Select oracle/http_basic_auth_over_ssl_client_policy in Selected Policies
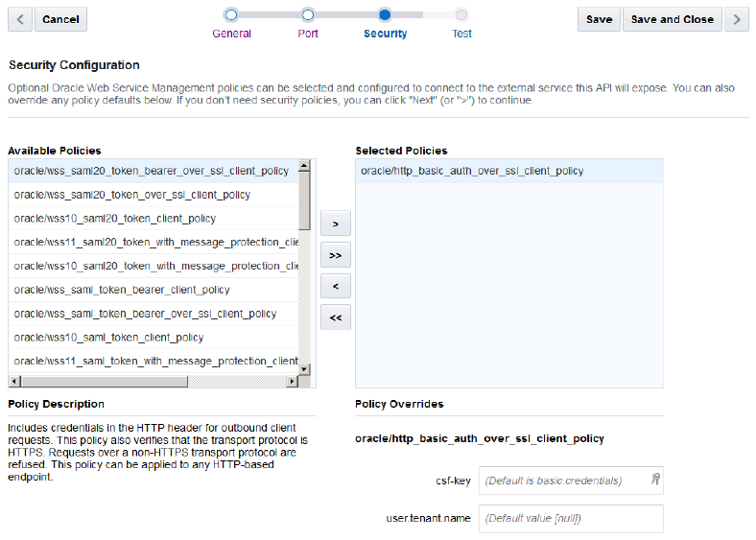Screen dimensions: 756x540 472,171
